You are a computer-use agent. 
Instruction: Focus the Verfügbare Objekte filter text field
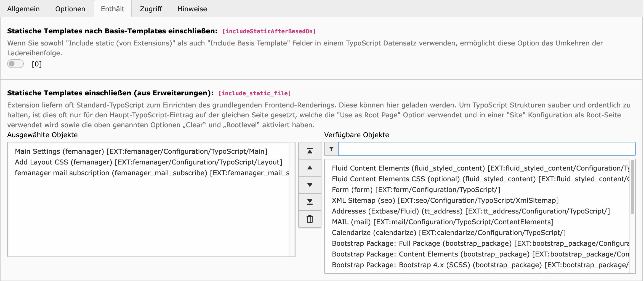[487, 149]
